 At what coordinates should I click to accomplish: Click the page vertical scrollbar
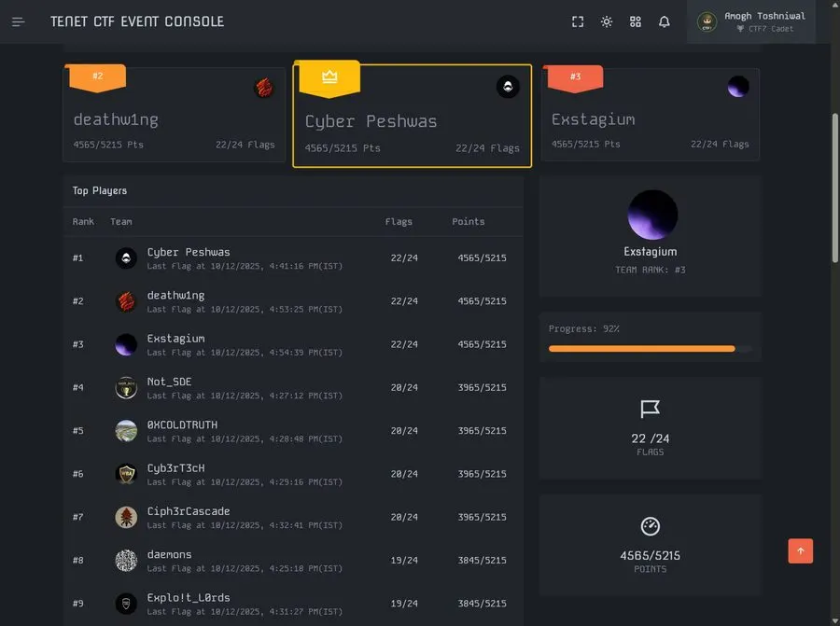[835, 188]
